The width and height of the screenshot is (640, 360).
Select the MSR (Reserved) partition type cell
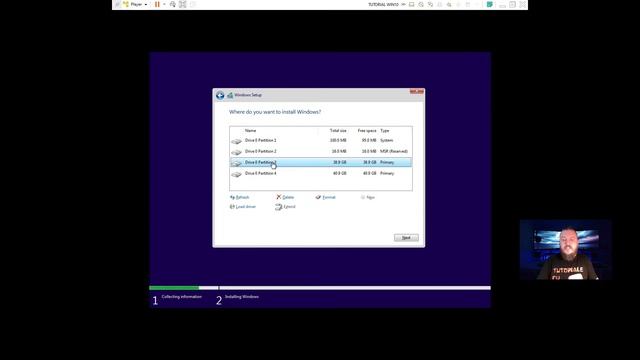point(394,151)
